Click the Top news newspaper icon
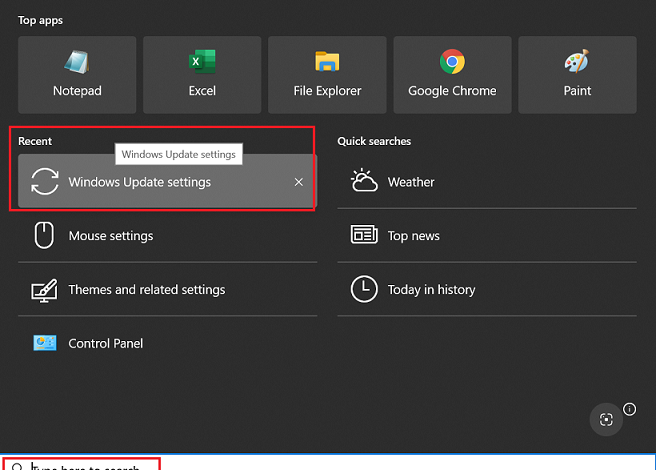 [364, 236]
